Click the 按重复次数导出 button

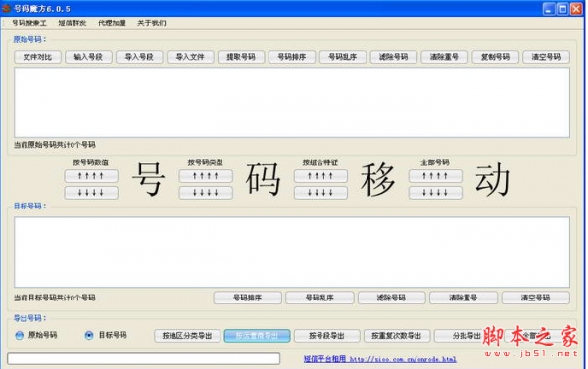(397, 336)
